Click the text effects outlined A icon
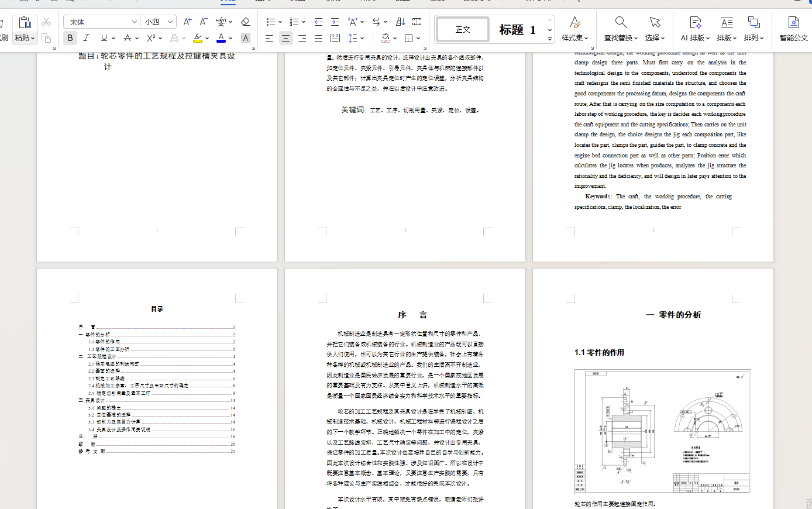The image size is (812, 509). click(x=174, y=38)
